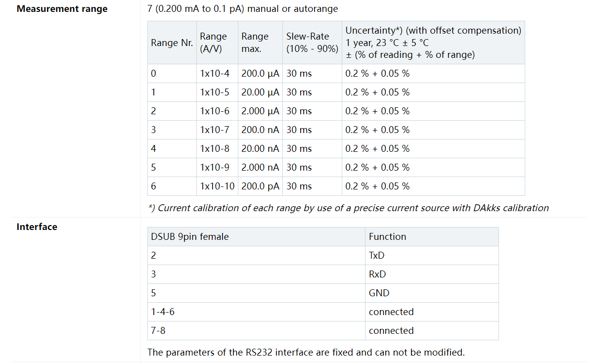The width and height of the screenshot is (589, 364).
Task: Click the 1-4-6 pin row
Action: [x=323, y=312]
